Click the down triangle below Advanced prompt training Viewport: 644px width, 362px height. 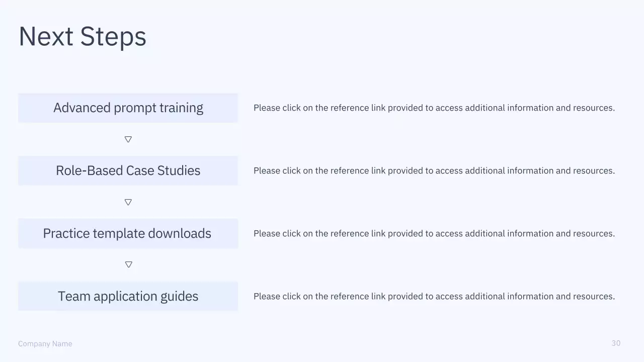coord(128,139)
